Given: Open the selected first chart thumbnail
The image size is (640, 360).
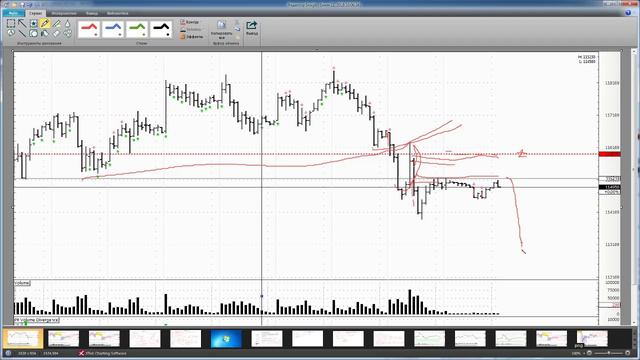Looking at the screenshot, I should point(23,338).
